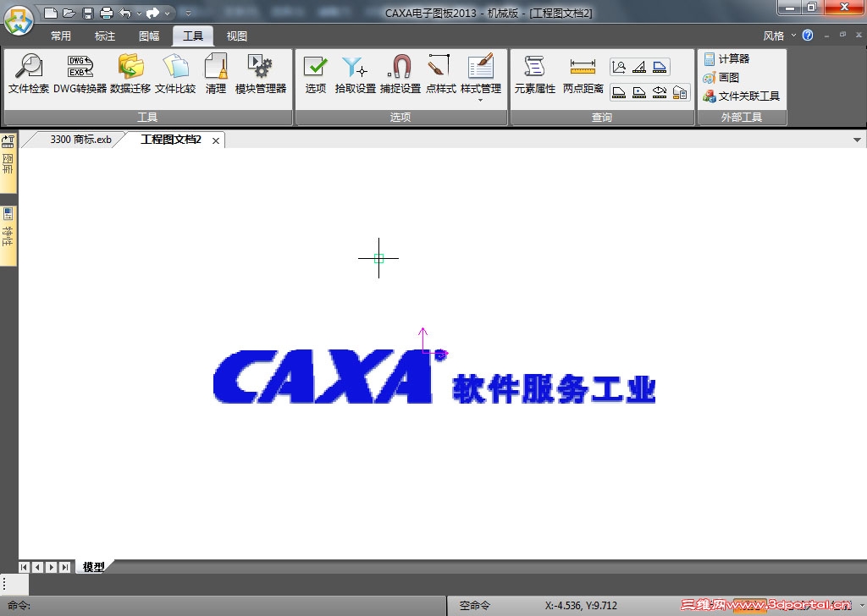Viewport: 867px width, 616px height.
Task: Jump to last sheet navigation button
Action: point(65,567)
